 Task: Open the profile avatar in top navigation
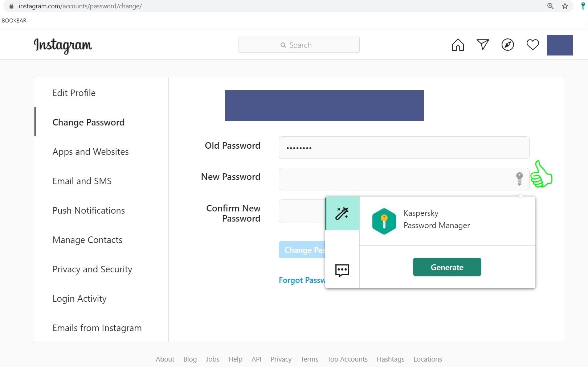pyautogui.click(x=560, y=45)
